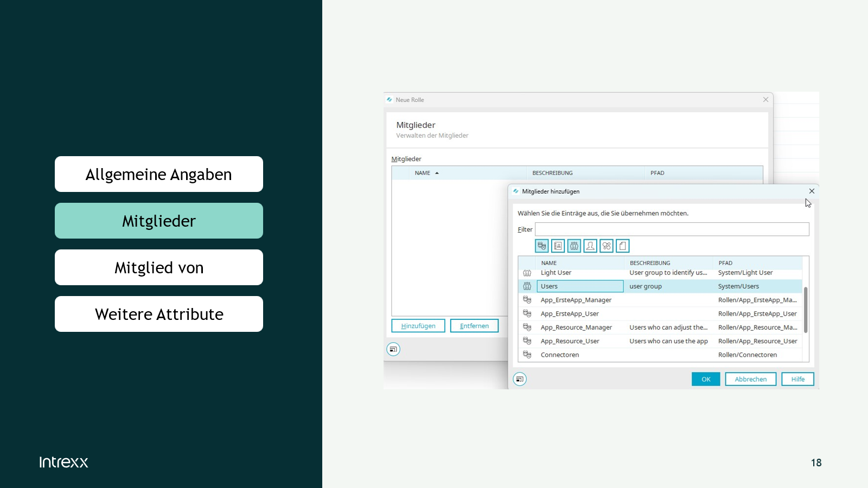Click the group icon beside Light User
Screen dimensions: 868x488
coord(527,273)
